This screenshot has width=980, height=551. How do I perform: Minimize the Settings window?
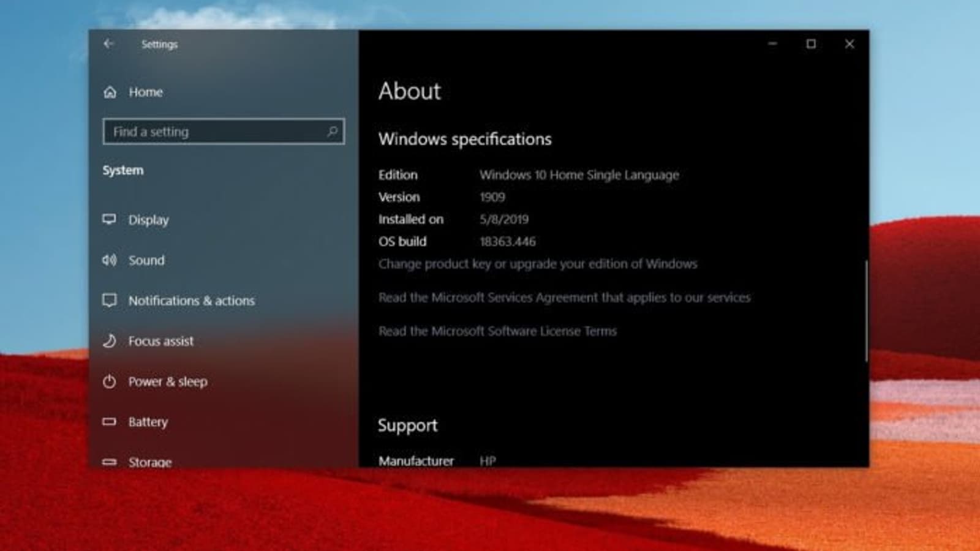[x=772, y=44]
